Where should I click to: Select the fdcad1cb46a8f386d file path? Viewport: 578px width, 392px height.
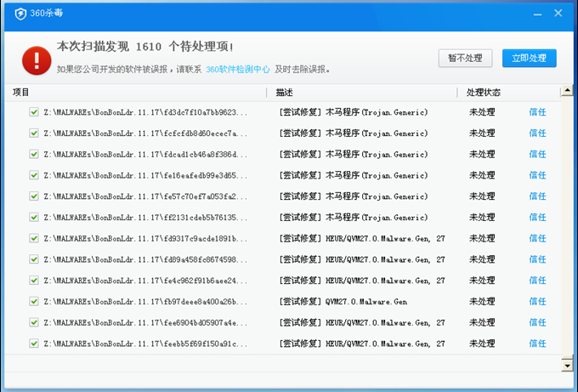coord(145,154)
